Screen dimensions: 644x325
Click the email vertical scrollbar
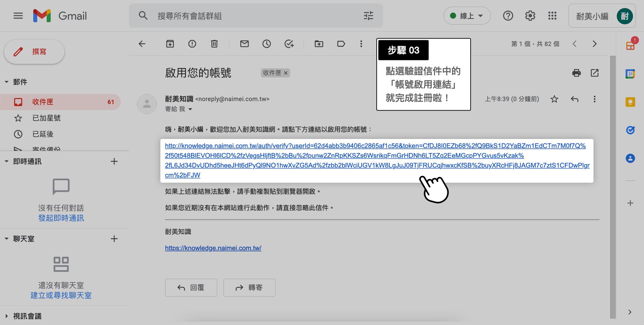613,187
